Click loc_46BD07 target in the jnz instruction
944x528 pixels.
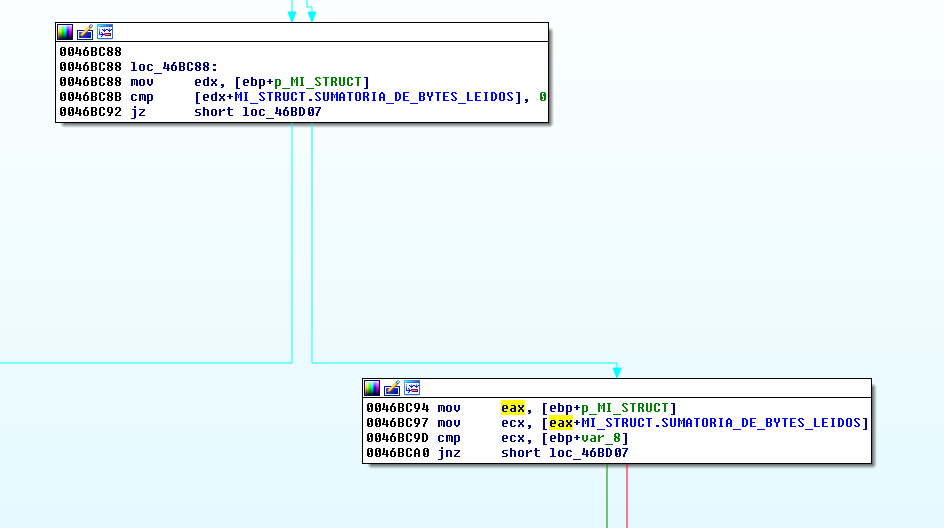tap(589, 453)
